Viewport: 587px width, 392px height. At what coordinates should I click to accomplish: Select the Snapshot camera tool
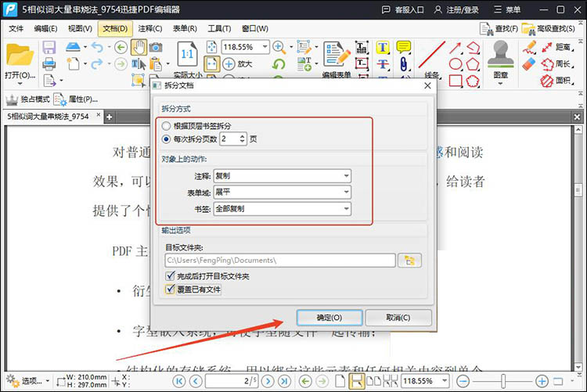pyautogui.click(x=156, y=48)
